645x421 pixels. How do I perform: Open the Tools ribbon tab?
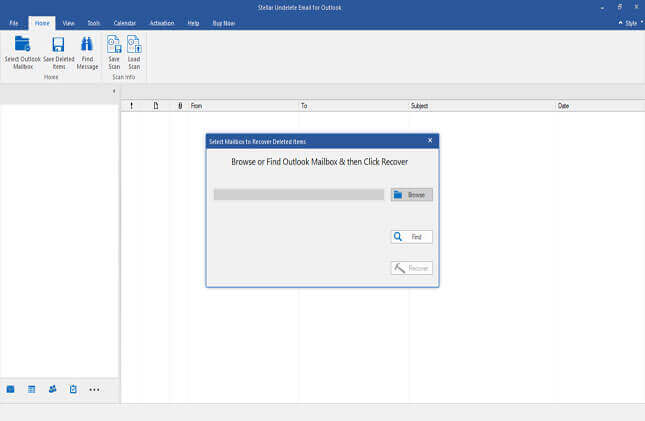point(93,22)
